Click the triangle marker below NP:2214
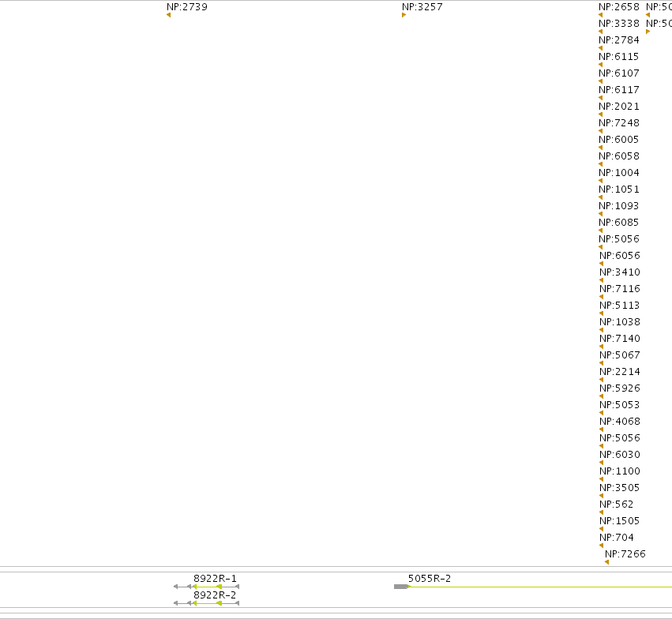 (601, 380)
